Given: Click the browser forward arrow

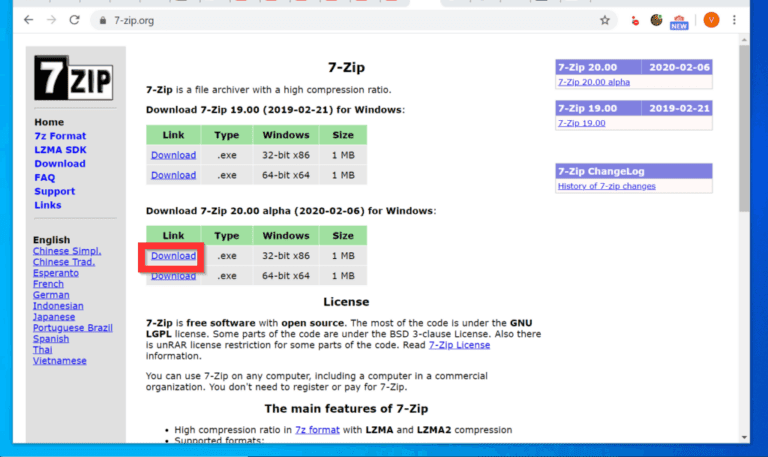Looking at the screenshot, I should point(50,20).
